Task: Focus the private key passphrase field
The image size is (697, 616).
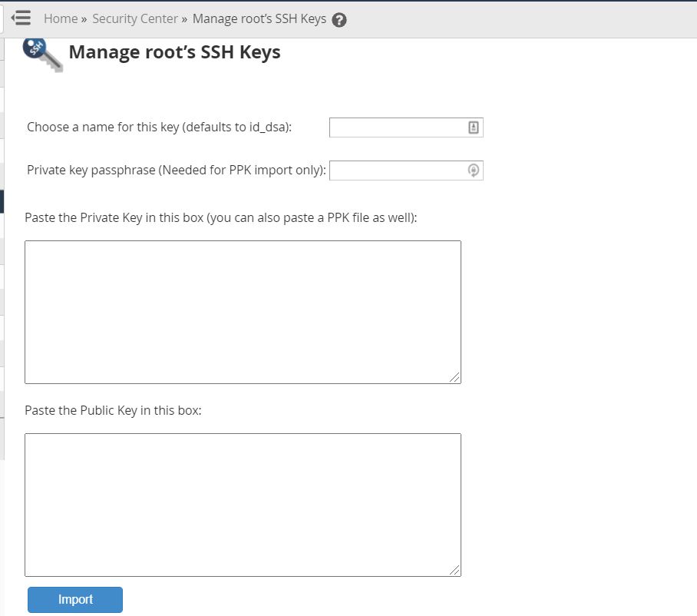Action: click(406, 171)
